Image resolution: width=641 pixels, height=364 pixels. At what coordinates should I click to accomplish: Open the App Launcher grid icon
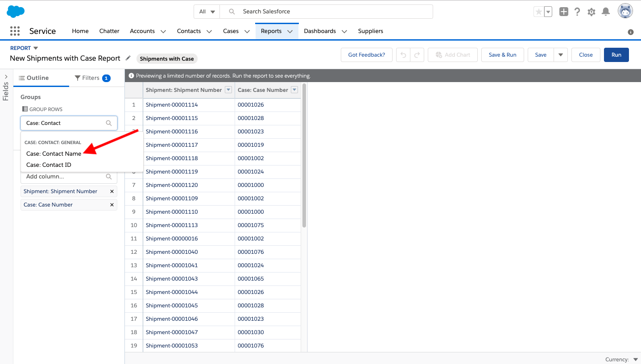click(x=15, y=31)
